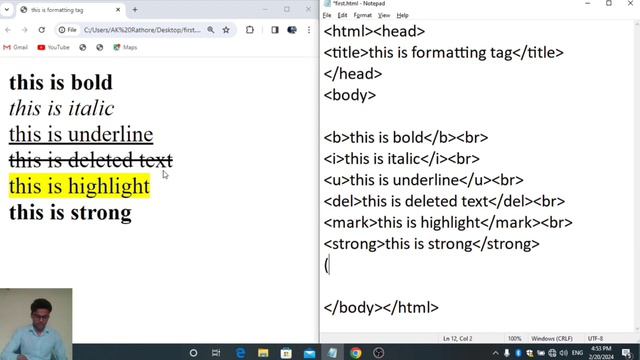
Task: Open the Maps bookmark
Action: click(x=125, y=47)
